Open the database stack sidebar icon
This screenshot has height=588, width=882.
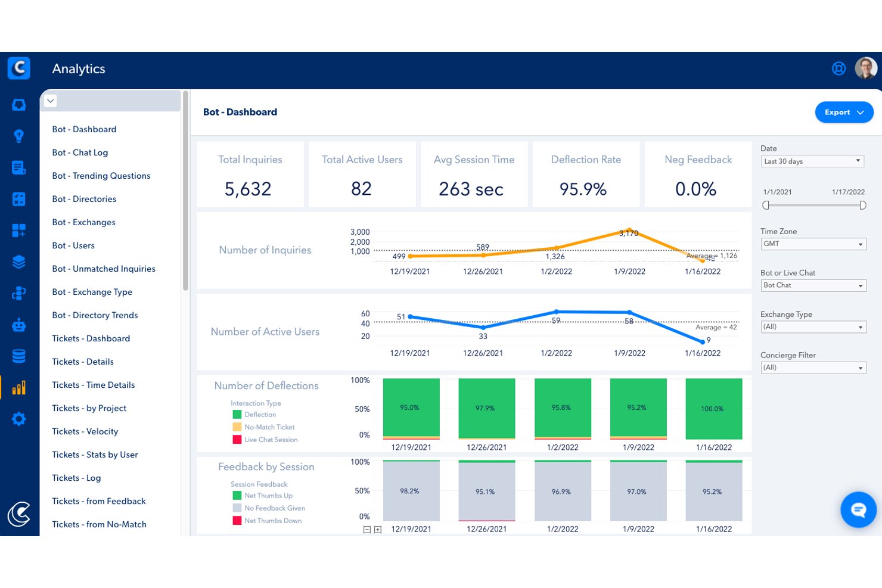[x=19, y=356]
